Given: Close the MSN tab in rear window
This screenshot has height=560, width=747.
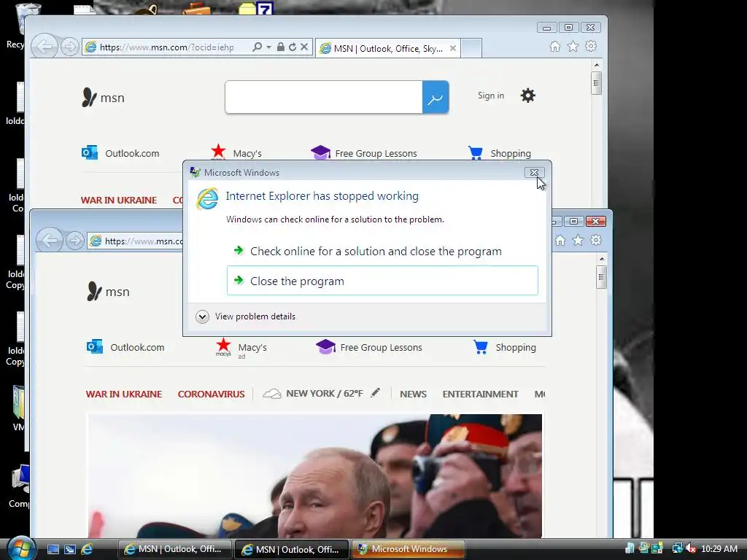Looking at the screenshot, I should pyautogui.click(x=453, y=48).
